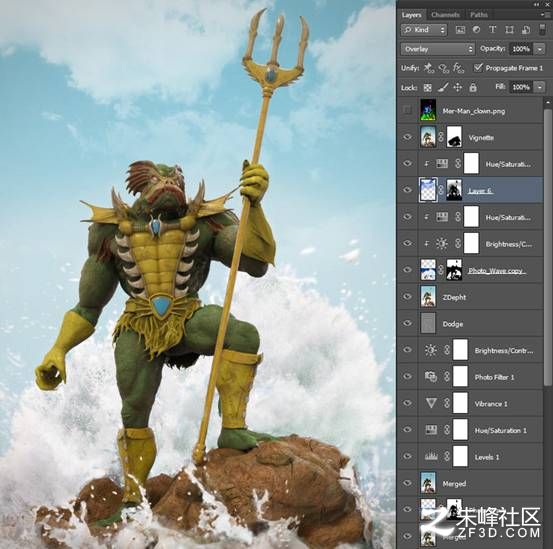Open the Overlay blend mode dropdown
Image resolution: width=553 pixels, height=549 pixels.
438,49
